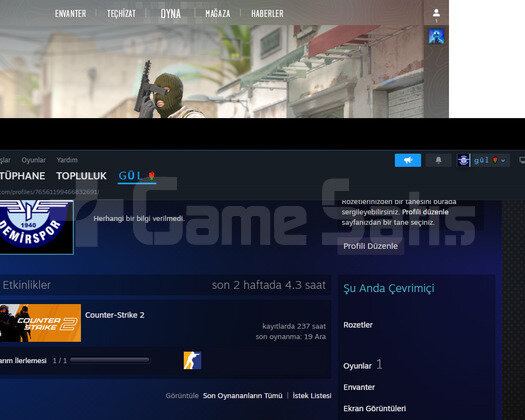
Task: Click 'kayıtlarda 237 saat' text
Action: tap(294, 326)
